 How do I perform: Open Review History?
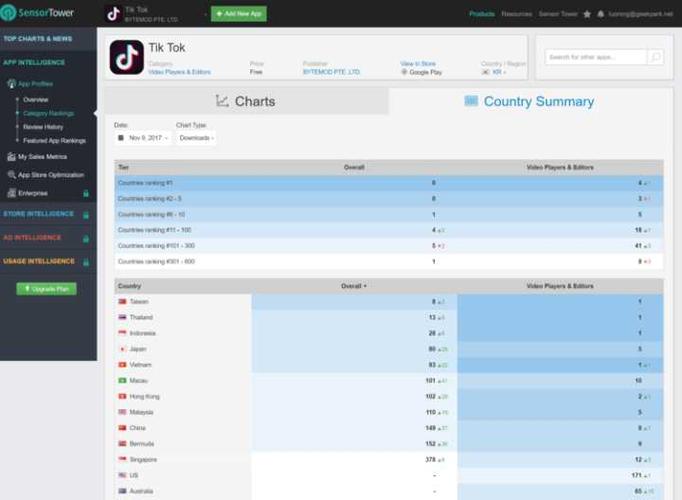pos(43,127)
